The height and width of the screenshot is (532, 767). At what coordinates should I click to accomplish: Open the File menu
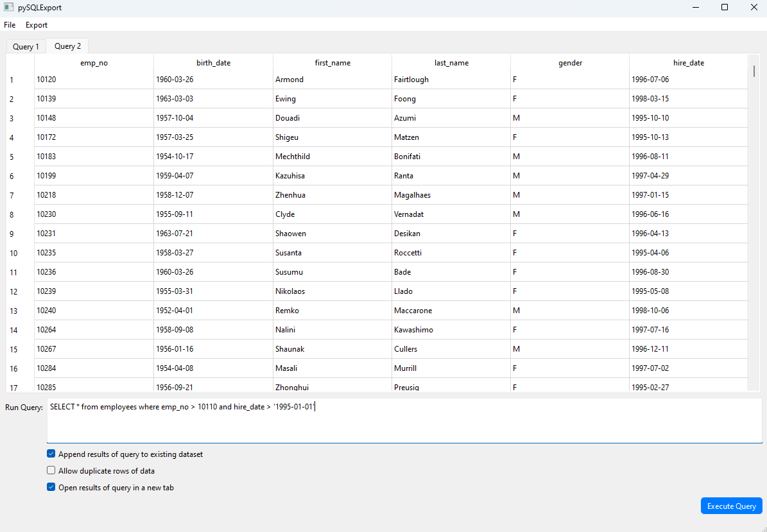click(x=10, y=25)
